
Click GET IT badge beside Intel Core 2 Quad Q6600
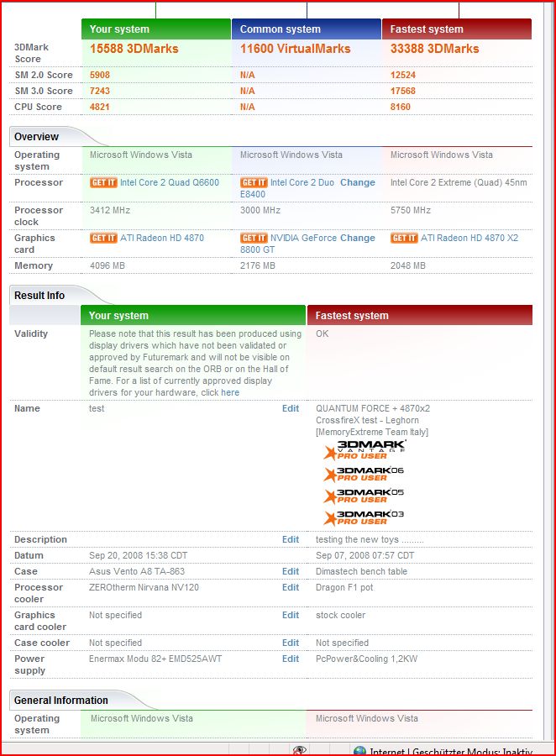103,183
